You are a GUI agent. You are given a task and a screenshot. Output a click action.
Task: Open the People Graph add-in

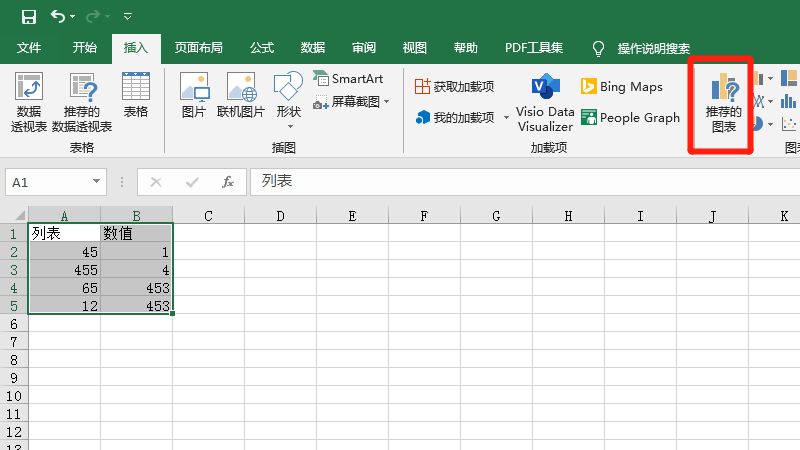point(631,118)
